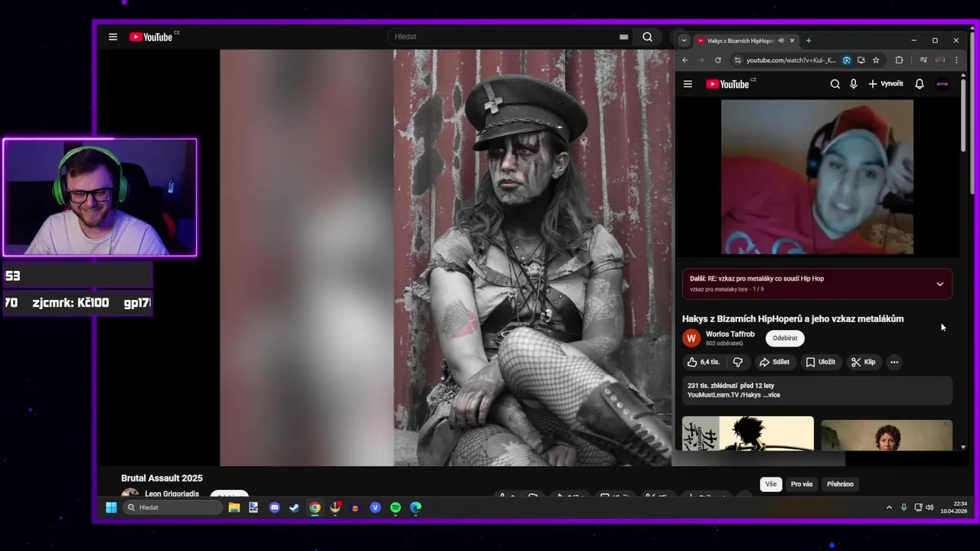
Task: Click the video title Hakys z Bizarních HipHoperů
Action: 793,319
